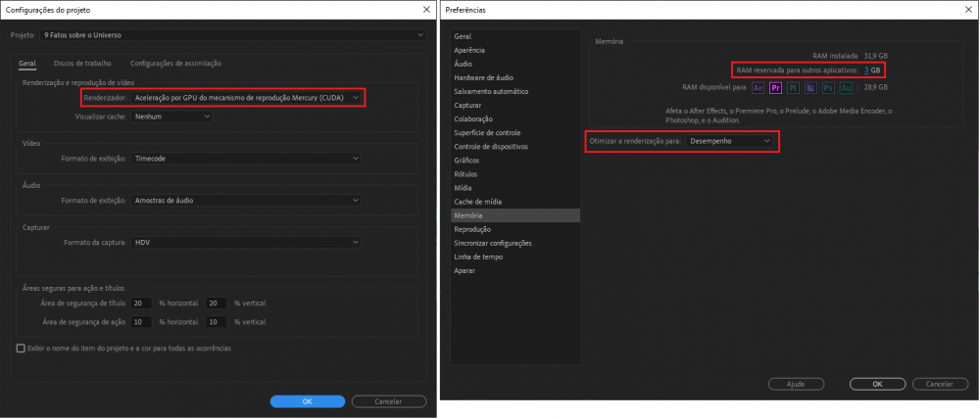Screen dimensions: 980x419
Task: Click the Adobe Media Encoder icon
Action: click(809, 88)
